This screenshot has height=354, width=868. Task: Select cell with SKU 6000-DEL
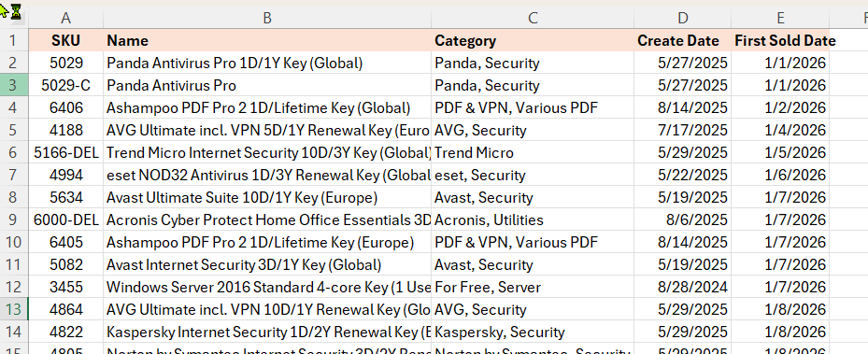click(66, 219)
